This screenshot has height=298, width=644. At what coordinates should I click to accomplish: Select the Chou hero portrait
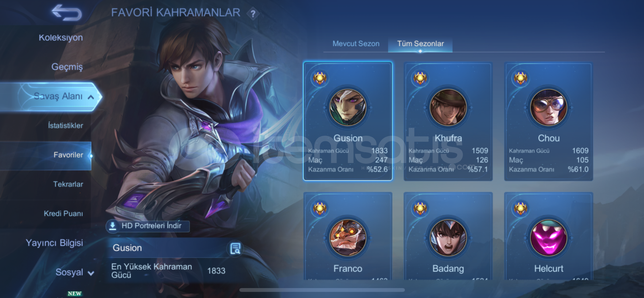548,107
